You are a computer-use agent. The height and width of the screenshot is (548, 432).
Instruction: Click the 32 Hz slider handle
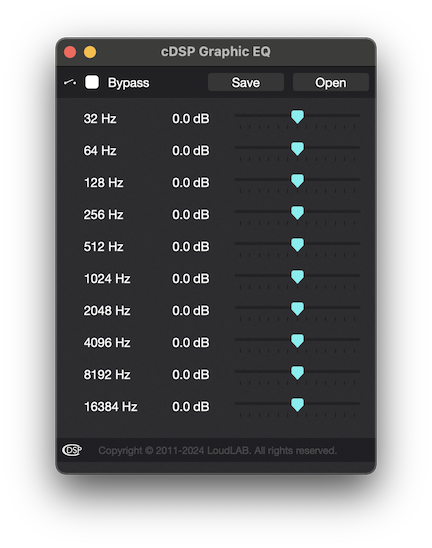pos(297,117)
